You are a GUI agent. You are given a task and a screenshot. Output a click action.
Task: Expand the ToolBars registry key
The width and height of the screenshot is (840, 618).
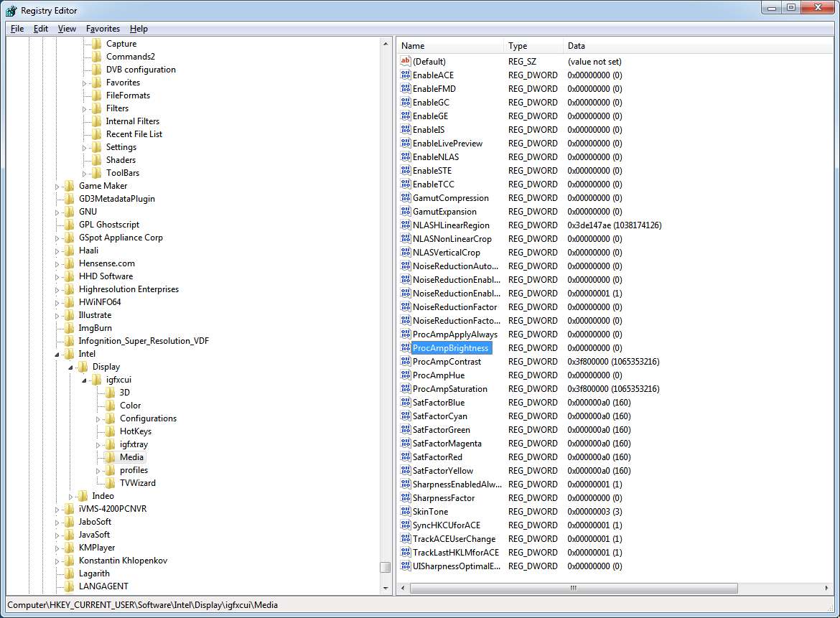click(84, 174)
